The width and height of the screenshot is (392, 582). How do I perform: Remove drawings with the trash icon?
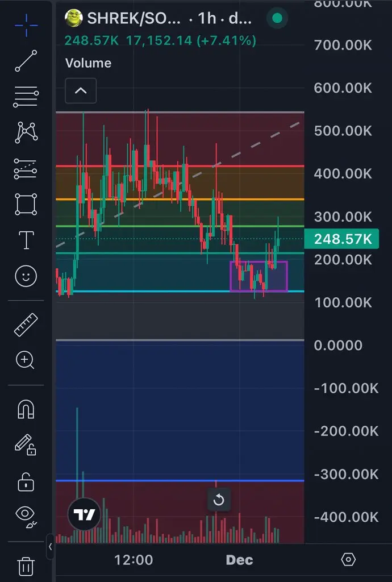[x=26, y=566]
